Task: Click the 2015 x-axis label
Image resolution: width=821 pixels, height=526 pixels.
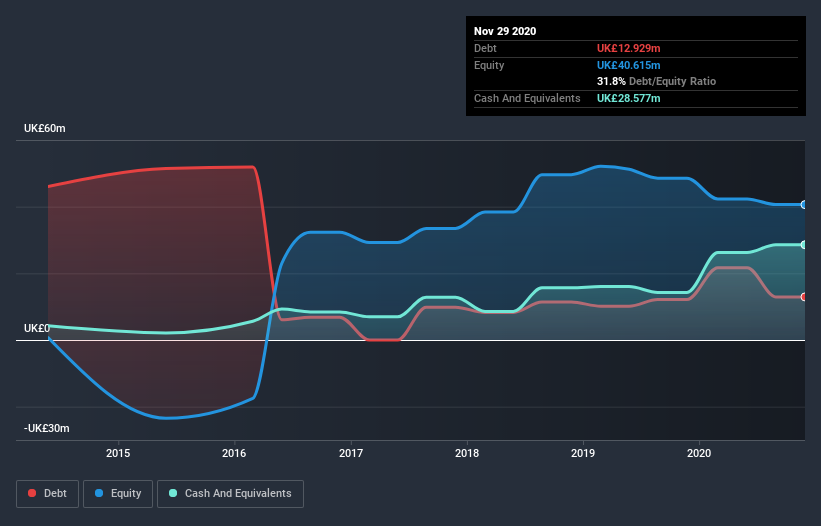Action: point(118,453)
